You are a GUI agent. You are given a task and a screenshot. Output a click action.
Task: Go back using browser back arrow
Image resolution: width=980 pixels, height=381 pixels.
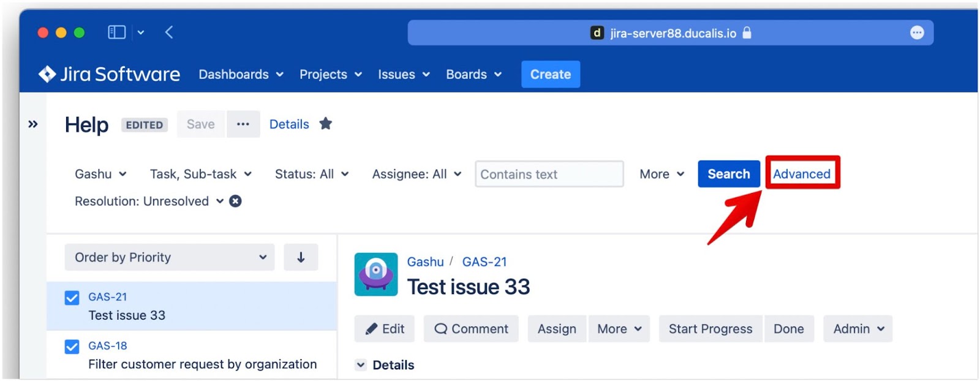pos(169,32)
